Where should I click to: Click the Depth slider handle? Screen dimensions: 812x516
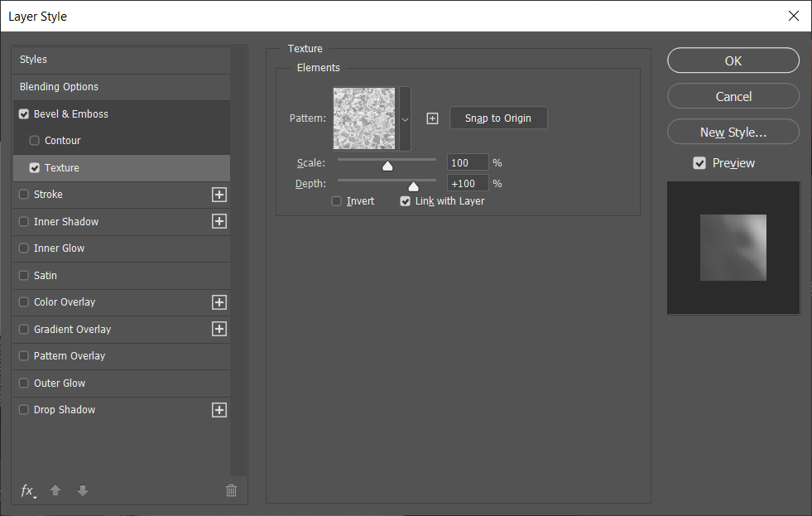[x=413, y=186]
